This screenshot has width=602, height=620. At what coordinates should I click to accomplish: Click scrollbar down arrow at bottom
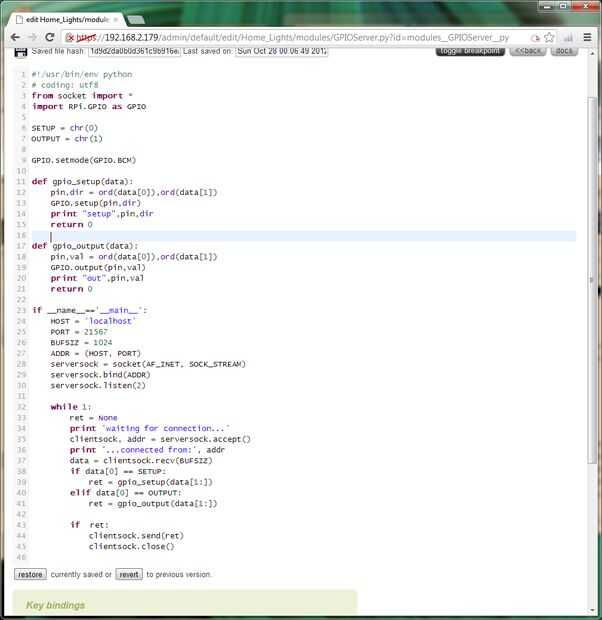pyautogui.click(x=592, y=610)
